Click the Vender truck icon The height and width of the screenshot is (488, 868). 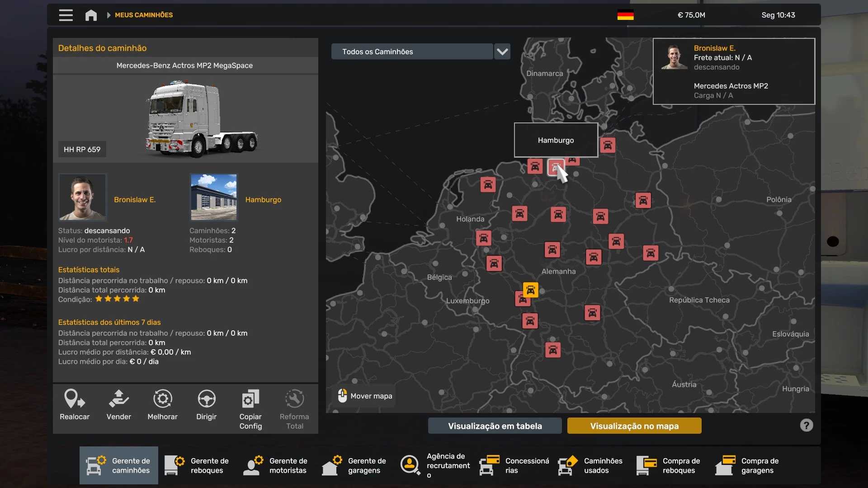(x=118, y=399)
